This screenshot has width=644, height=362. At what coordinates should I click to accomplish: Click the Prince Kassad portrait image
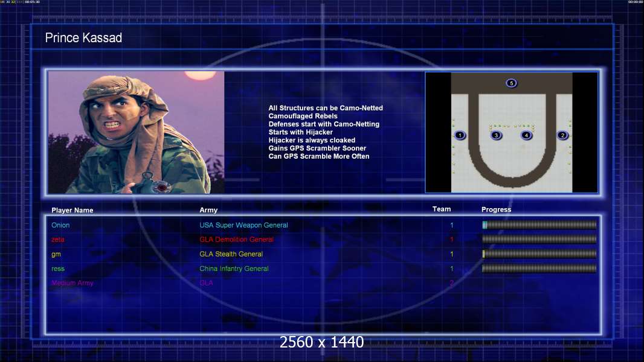point(137,132)
